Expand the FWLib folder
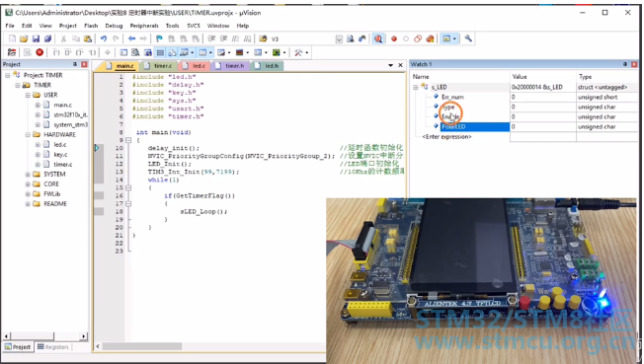 tap(28, 194)
